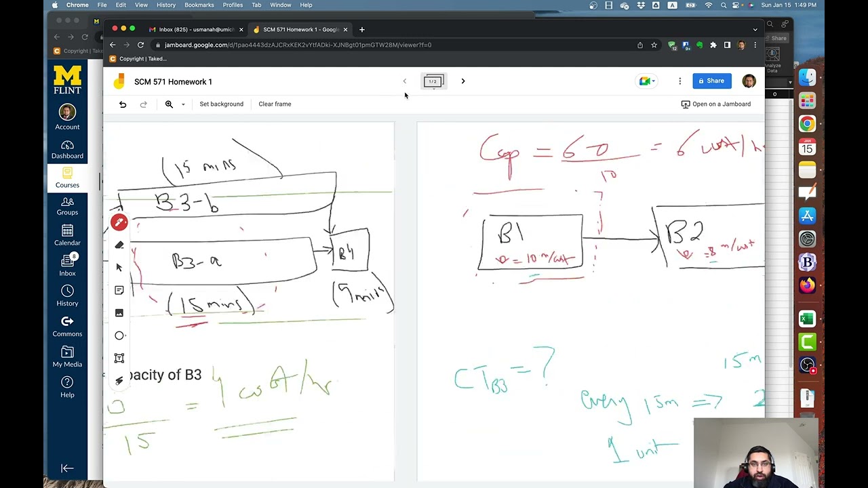The image size is (868, 488).
Task: Choose the Select arrow tool
Action: pos(119,268)
